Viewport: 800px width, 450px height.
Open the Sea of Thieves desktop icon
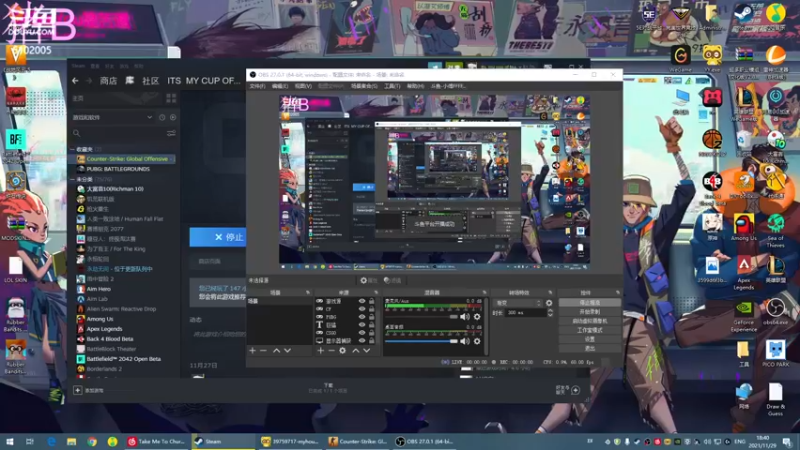pos(775,231)
